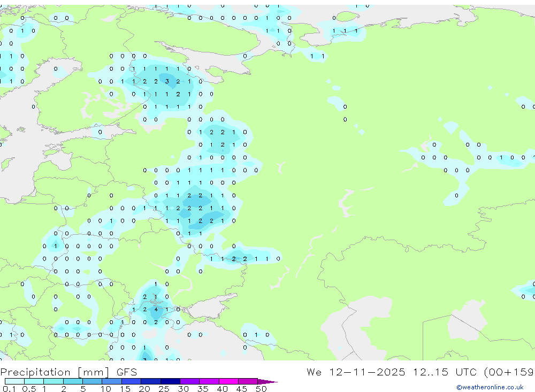Click the legend value '45'
Image resolution: width=535 pixels, height=392 pixels.
point(242,389)
